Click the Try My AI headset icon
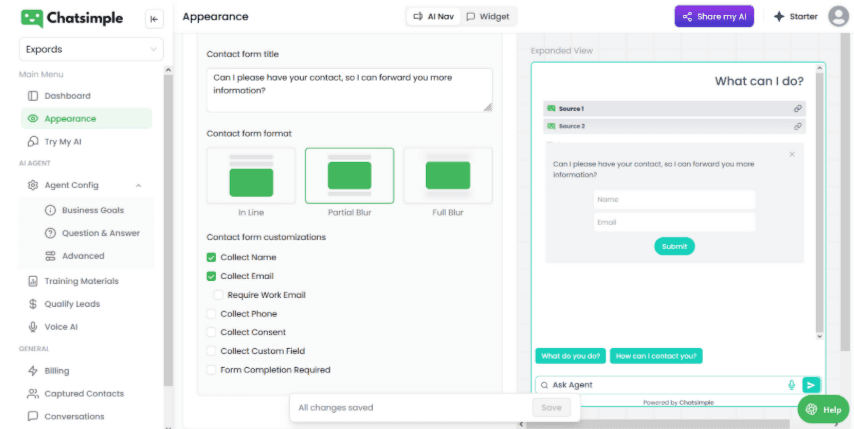Image resolution: width=854 pixels, height=429 pixels. click(x=33, y=142)
